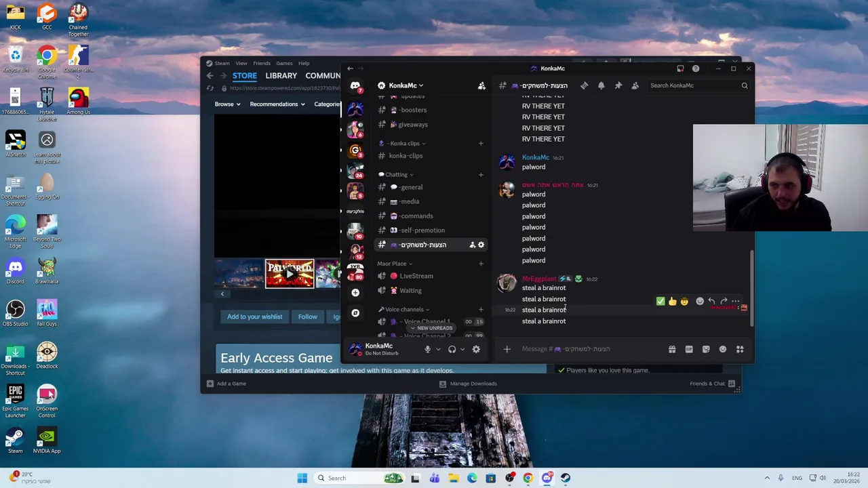Open Discord direct messages home icon

355,85
